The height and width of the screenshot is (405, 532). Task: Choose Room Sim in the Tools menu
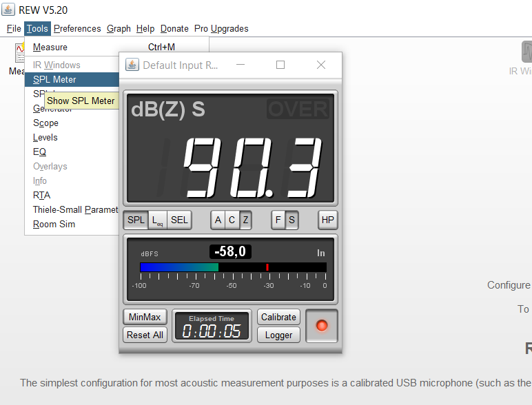coord(72,225)
